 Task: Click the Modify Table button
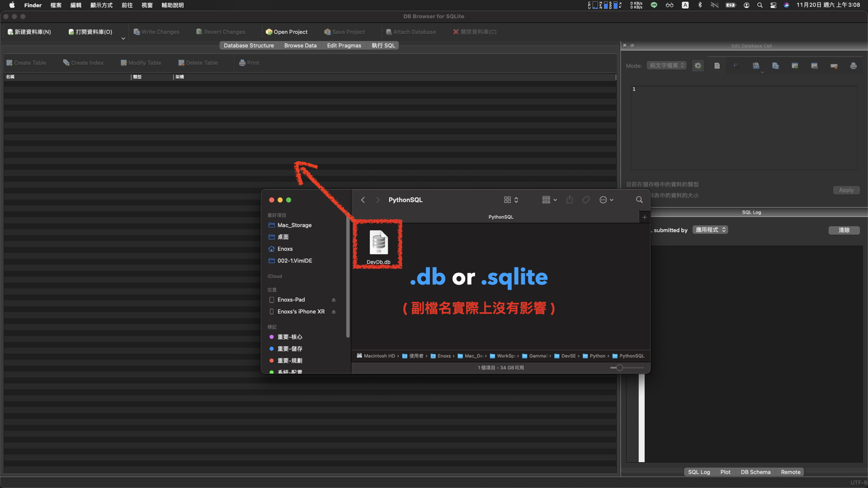click(141, 63)
